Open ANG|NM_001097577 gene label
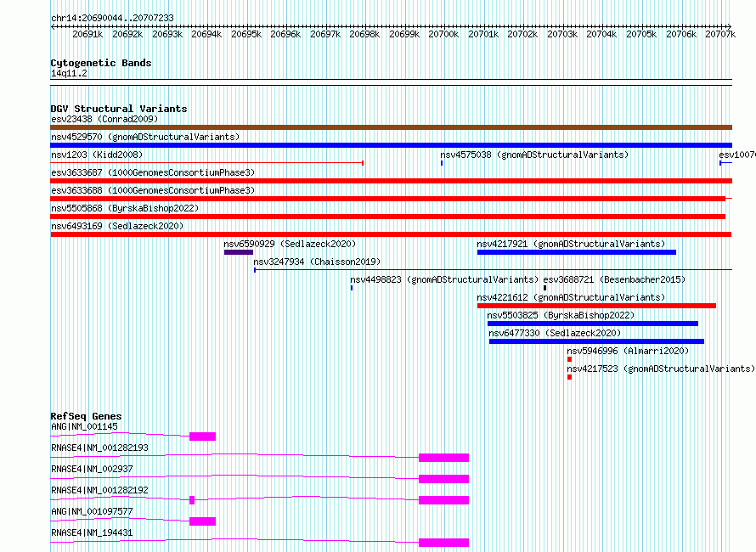756x552 pixels. pos(92,511)
